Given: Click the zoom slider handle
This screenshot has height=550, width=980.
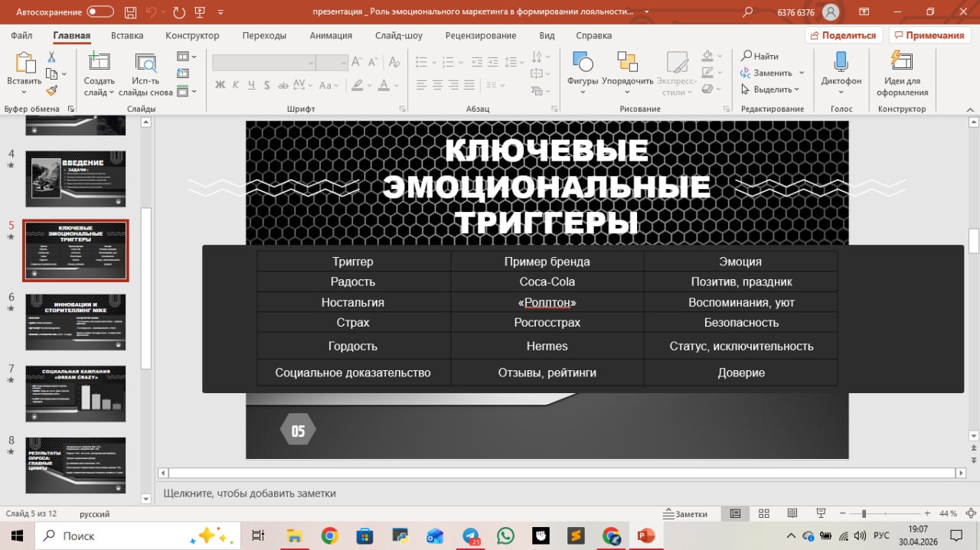Looking at the screenshot, I should coord(864,513).
